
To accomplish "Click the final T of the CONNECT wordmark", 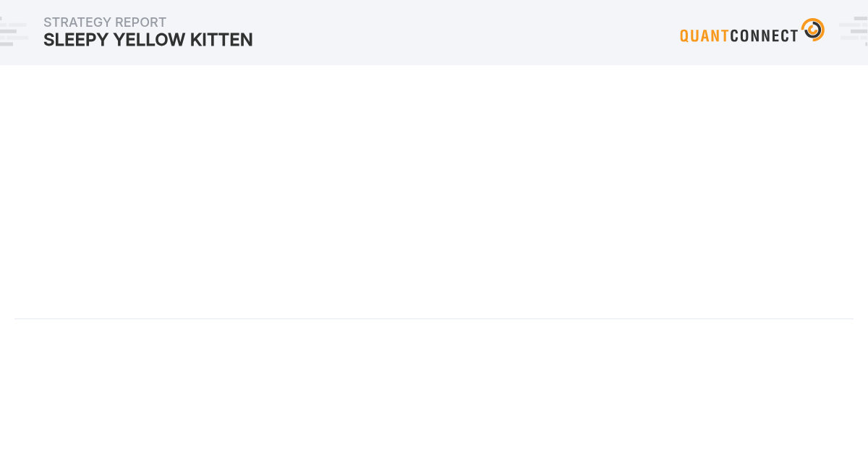I will tap(794, 35).
